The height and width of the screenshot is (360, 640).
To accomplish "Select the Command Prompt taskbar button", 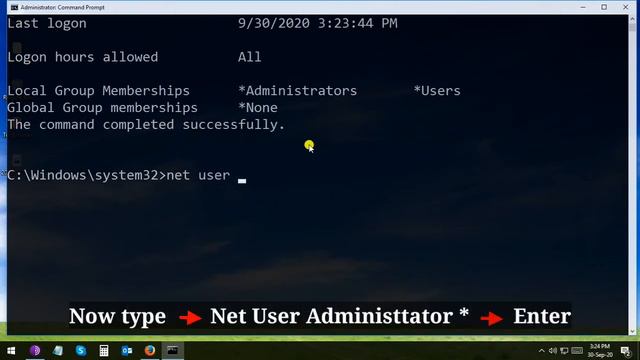I will point(173,351).
